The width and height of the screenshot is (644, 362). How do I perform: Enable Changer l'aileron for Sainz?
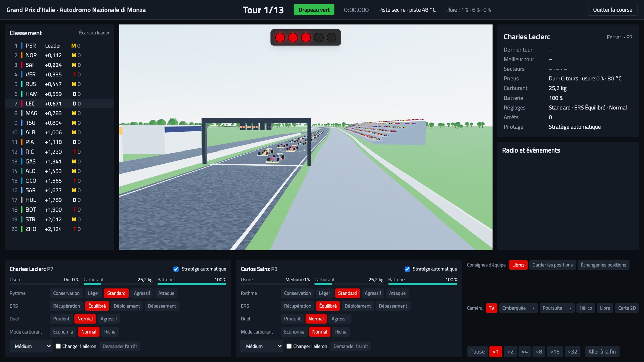tap(289, 346)
